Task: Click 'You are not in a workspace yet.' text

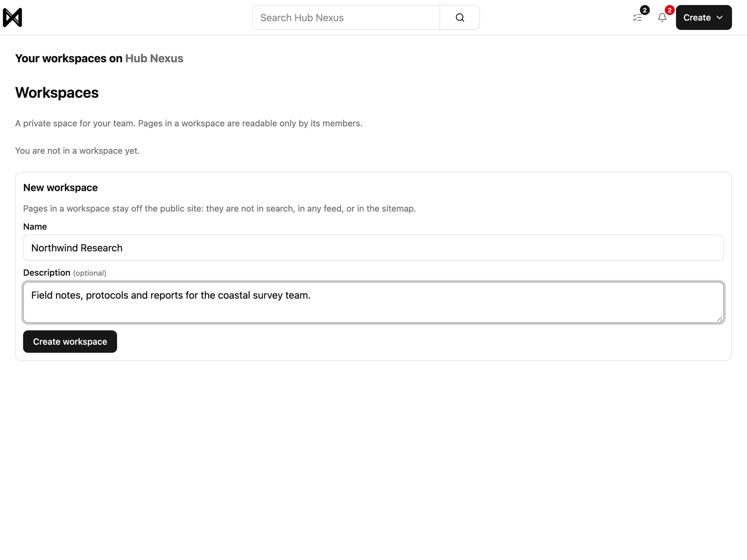Action: 78,151
